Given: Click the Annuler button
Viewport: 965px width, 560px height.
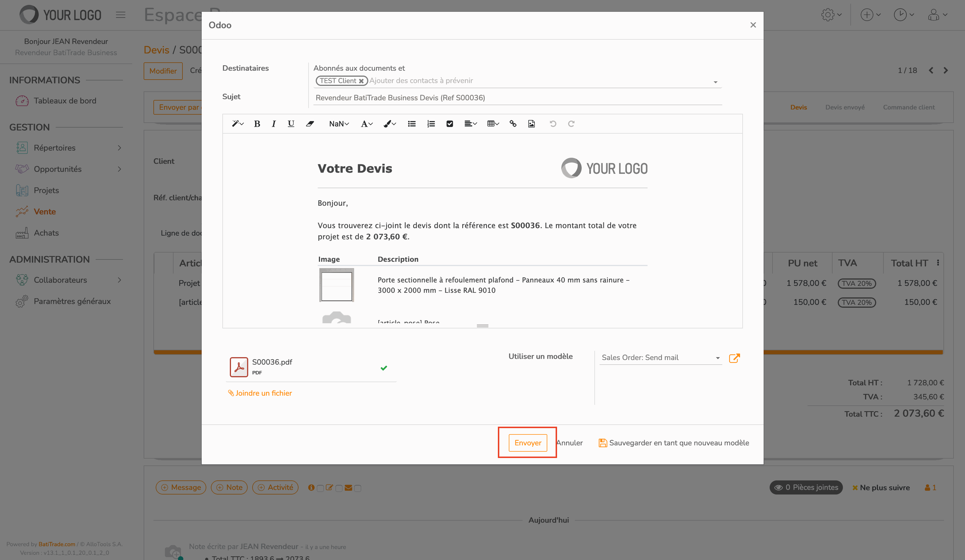Looking at the screenshot, I should coord(569,443).
